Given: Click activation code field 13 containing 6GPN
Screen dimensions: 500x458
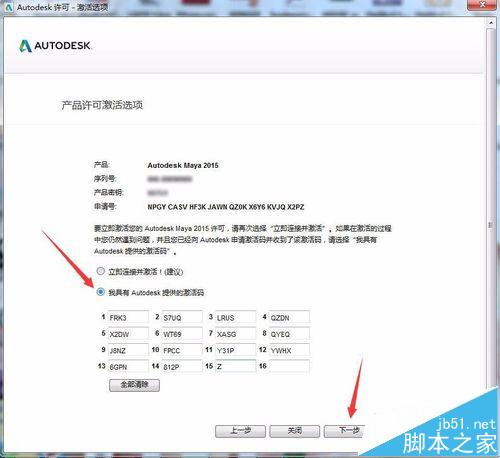Looking at the screenshot, I should tap(128, 366).
